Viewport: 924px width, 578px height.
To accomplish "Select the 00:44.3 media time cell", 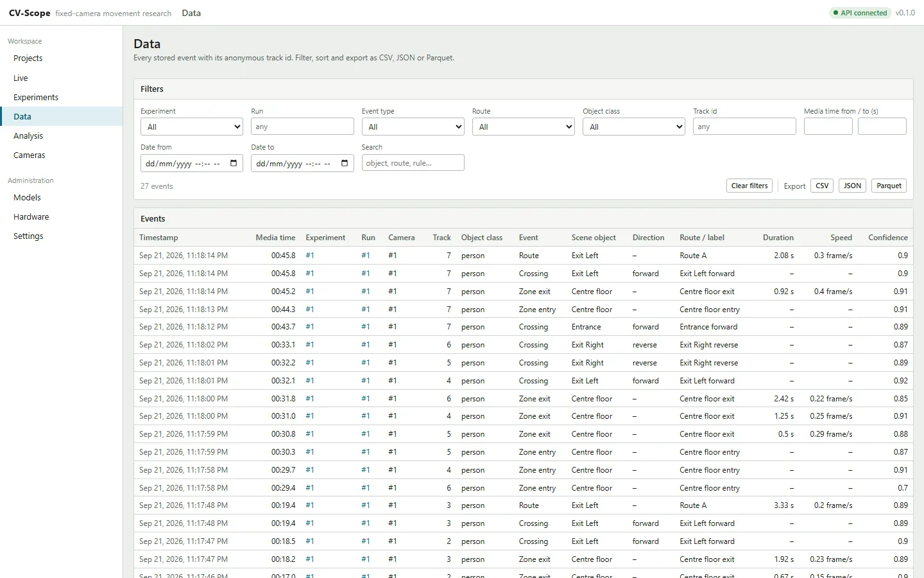I will [283, 310].
